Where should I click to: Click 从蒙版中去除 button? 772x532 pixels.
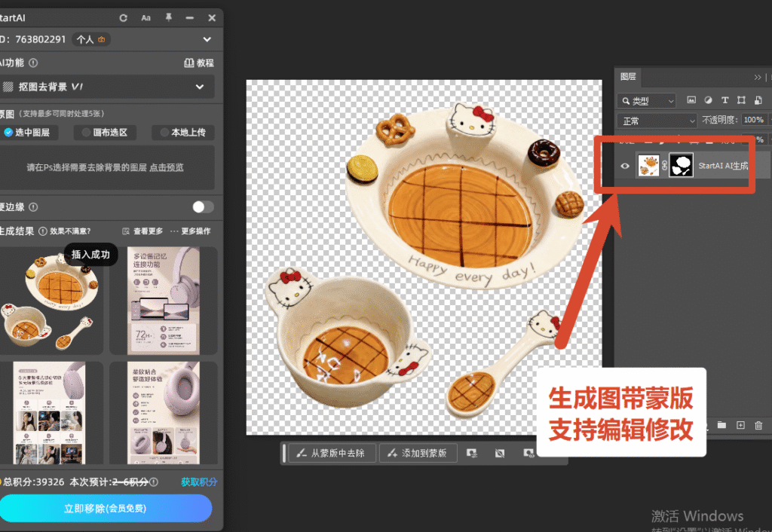332,454
